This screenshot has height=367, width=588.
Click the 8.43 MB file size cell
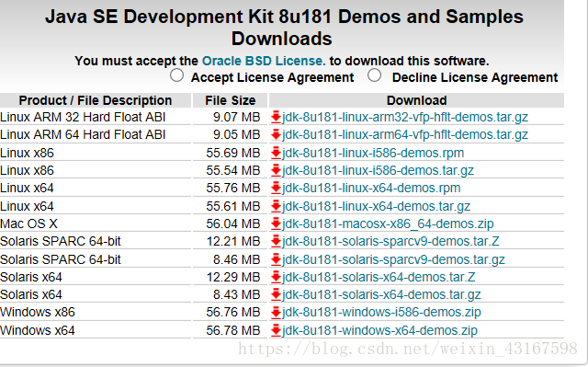coord(230,294)
